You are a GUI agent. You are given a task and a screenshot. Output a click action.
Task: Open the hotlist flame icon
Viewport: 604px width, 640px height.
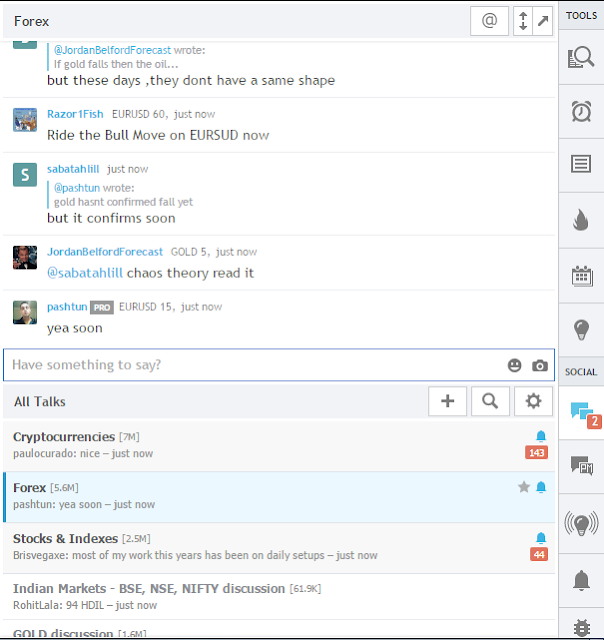[581, 220]
